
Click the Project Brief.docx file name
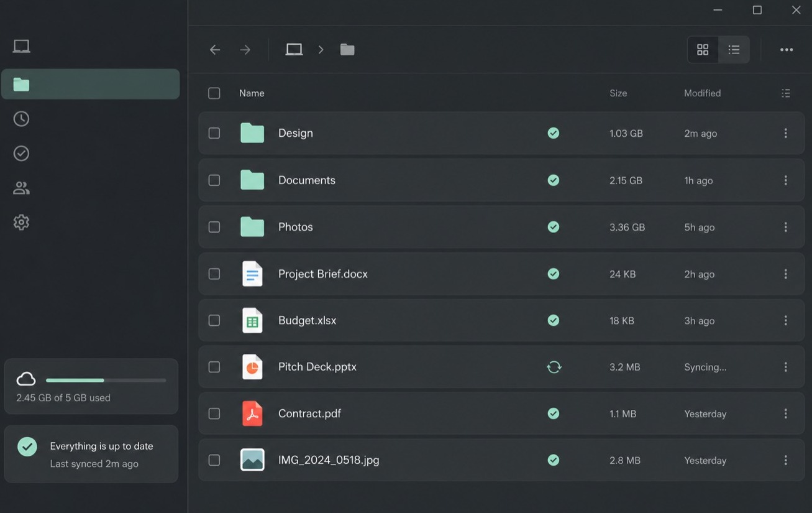323,274
